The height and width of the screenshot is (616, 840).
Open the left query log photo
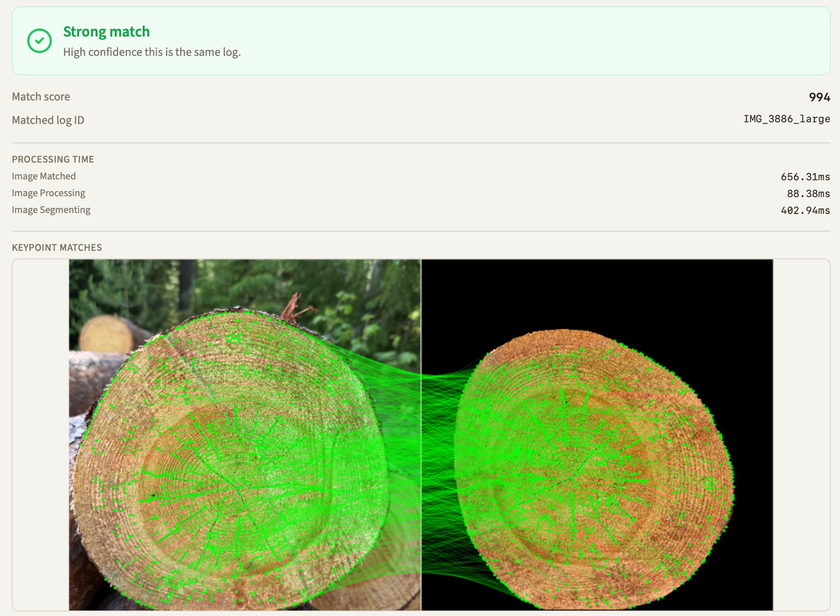(245, 435)
